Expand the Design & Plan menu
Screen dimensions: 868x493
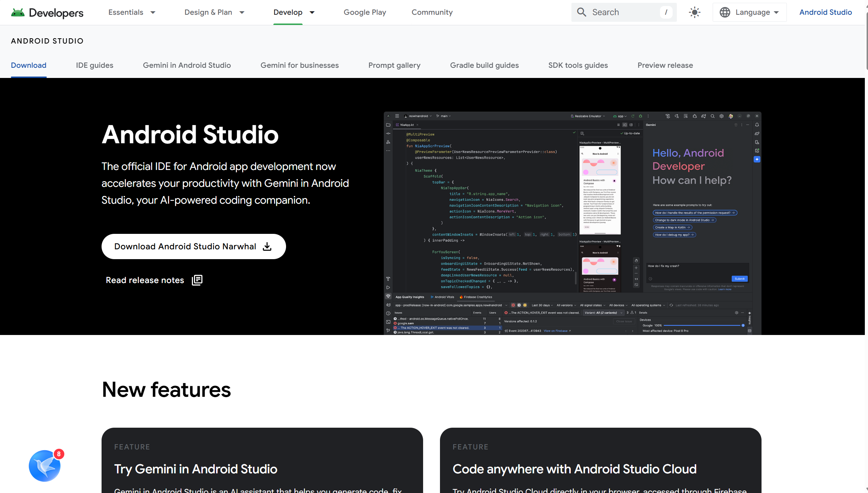(x=214, y=12)
